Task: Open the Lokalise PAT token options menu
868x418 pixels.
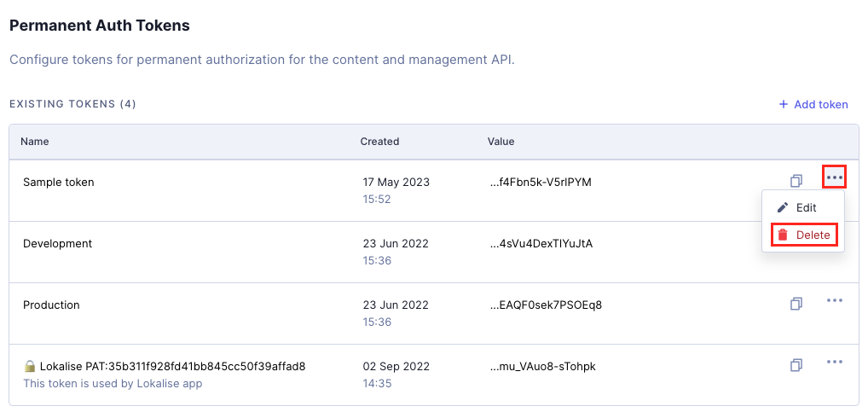Action: pyautogui.click(x=834, y=362)
